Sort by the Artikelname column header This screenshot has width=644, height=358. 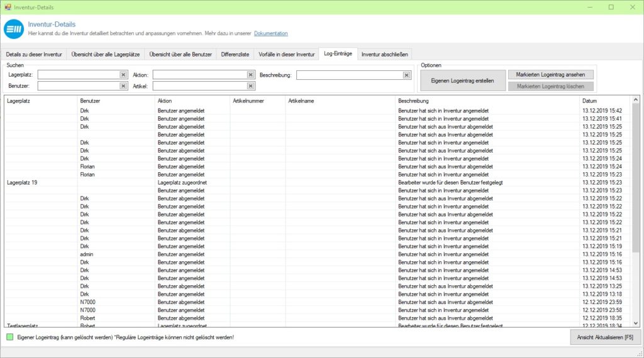coord(340,101)
